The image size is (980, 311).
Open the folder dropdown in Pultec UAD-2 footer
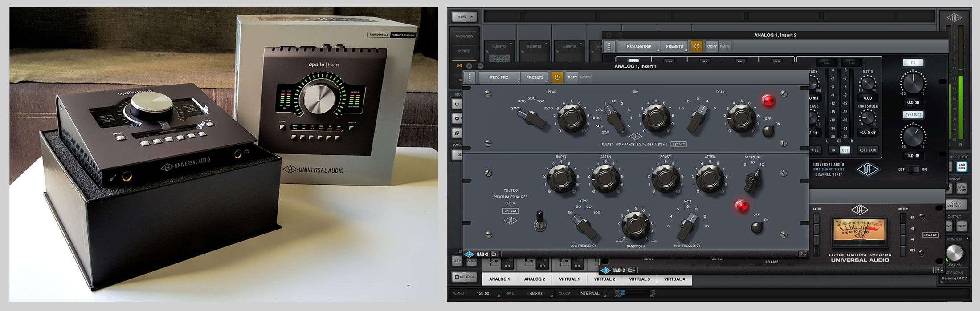coord(495,254)
